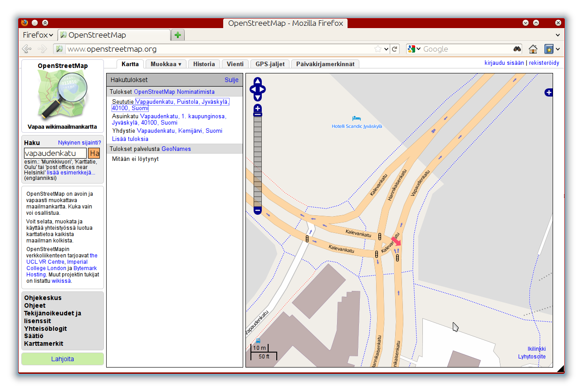Select the Kartta tab
This screenshot has width=583, height=392.
point(130,64)
